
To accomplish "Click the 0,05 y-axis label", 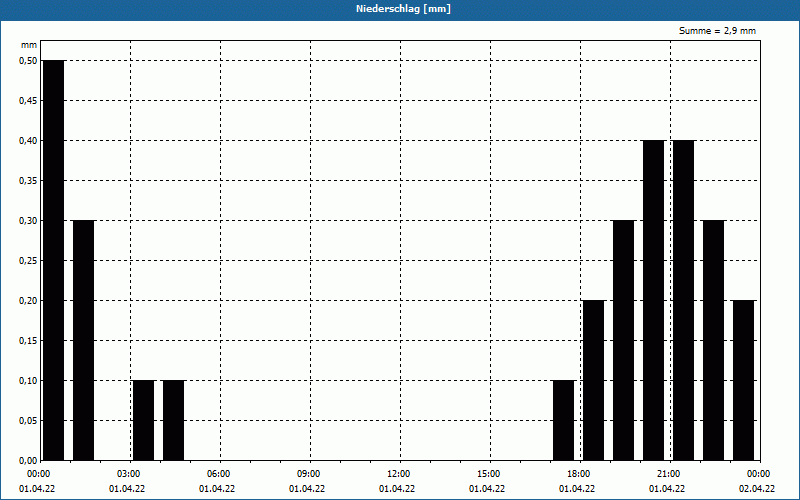I will pyautogui.click(x=28, y=421).
